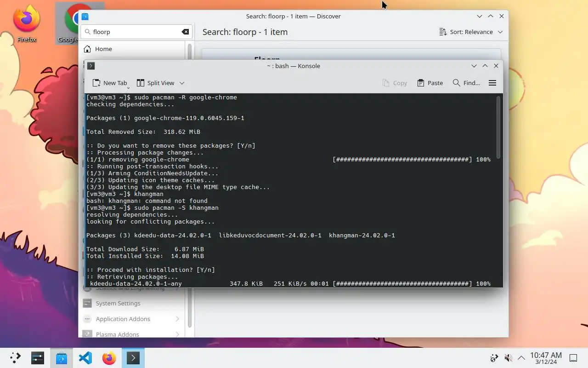Click Paste in Konsole toolbar
588x368 pixels.
pos(430,83)
